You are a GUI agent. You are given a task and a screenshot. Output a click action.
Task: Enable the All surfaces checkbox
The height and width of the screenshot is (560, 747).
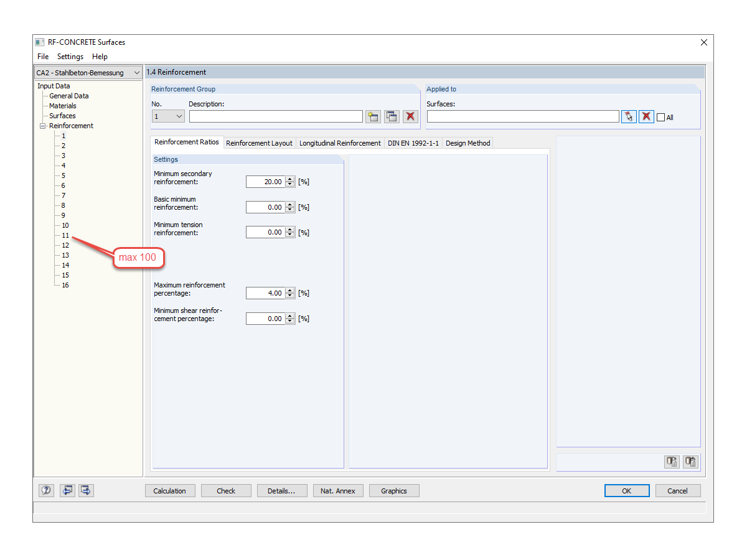[661, 117]
